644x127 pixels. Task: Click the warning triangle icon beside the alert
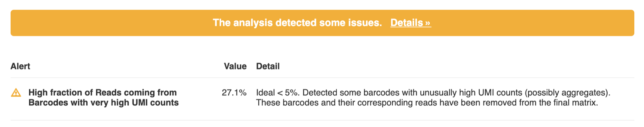click(x=16, y=93)
